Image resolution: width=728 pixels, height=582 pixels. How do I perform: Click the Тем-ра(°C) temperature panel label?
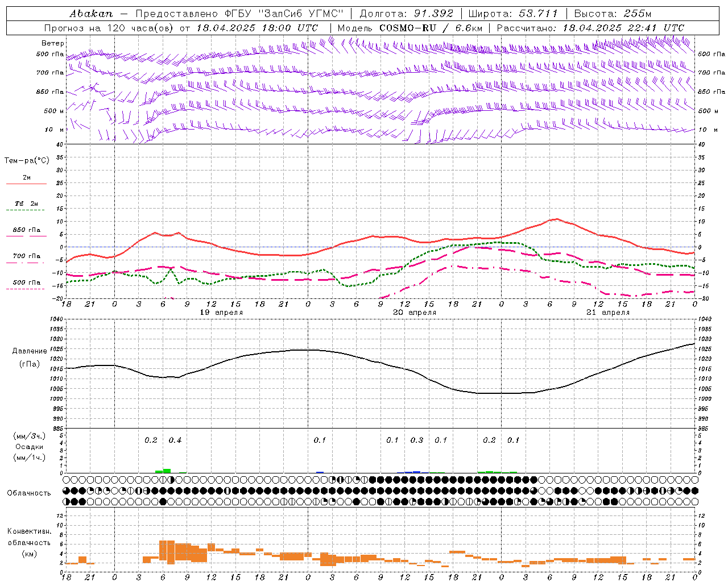pos(27,161)
